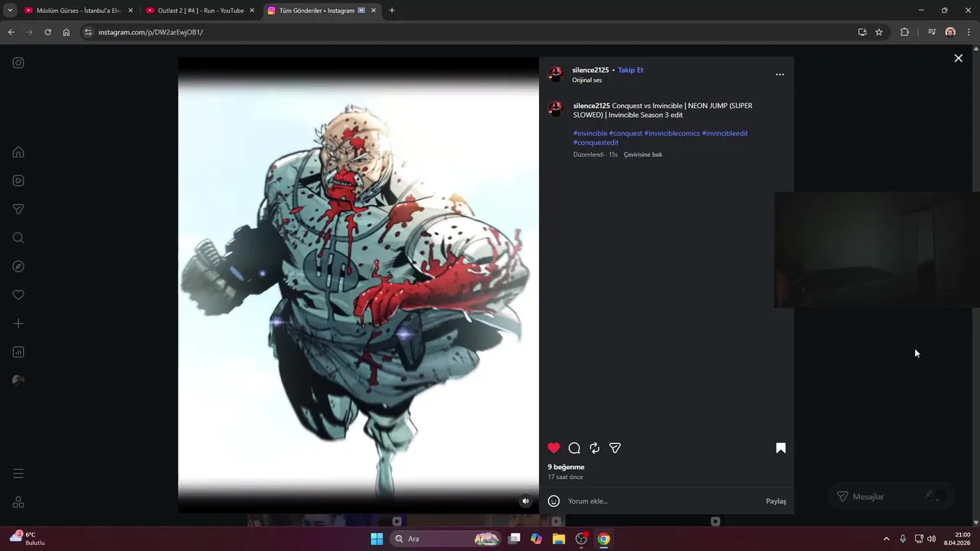Open Instagram home from sidebar house icon
The height and width of the screenshot is (551, 980).
tap(18, 152)
